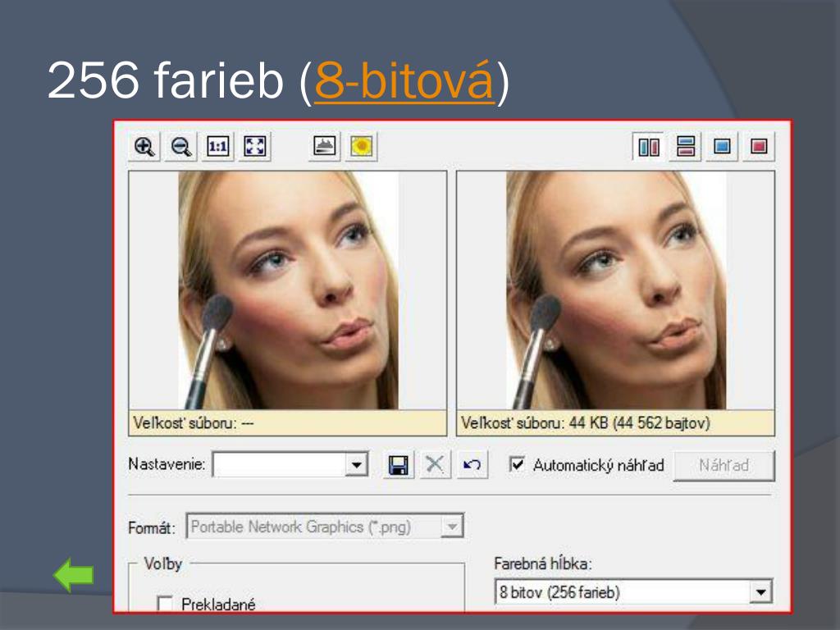This screenshot has height=630, width=840.
Task: Switch to horizontal stacked split view
Action: 686,146
